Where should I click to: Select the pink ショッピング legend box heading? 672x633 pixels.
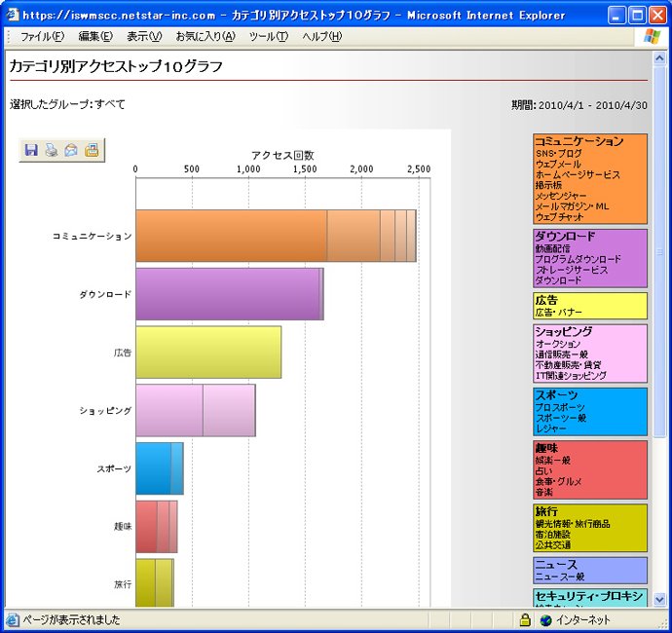coord(564,332)
